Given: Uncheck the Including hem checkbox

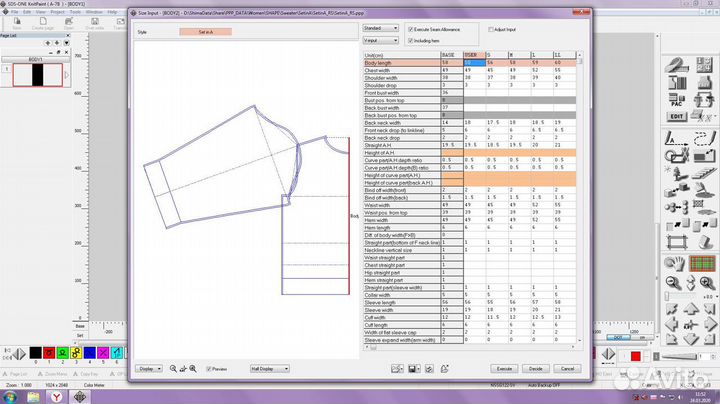Looking at the screenshot, I should 411,41.
